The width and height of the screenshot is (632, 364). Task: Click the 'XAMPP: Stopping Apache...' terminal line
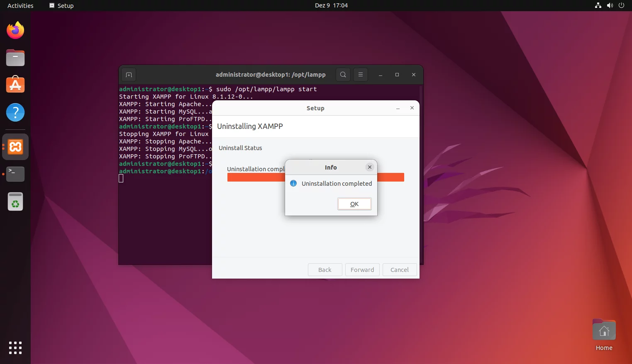coord(166,141)
